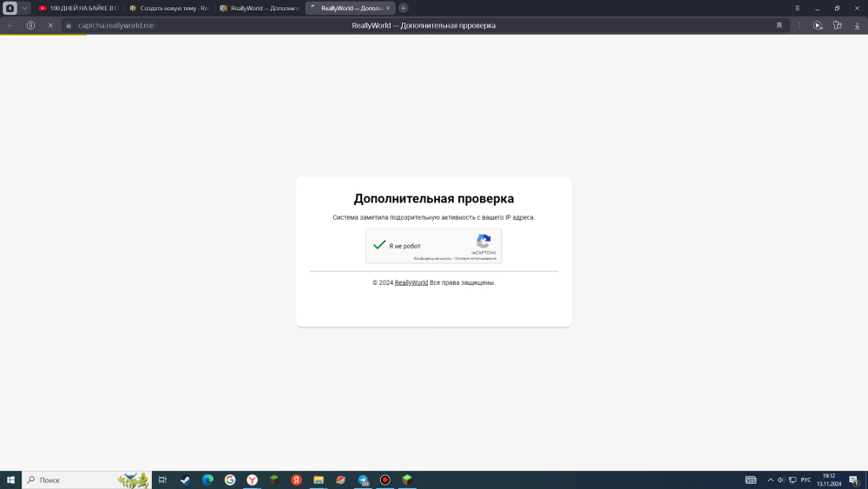The width and height of the screenshot is (868, 489).
Task: Click the Windows search box "Поиск"
Action: point(87,480)
